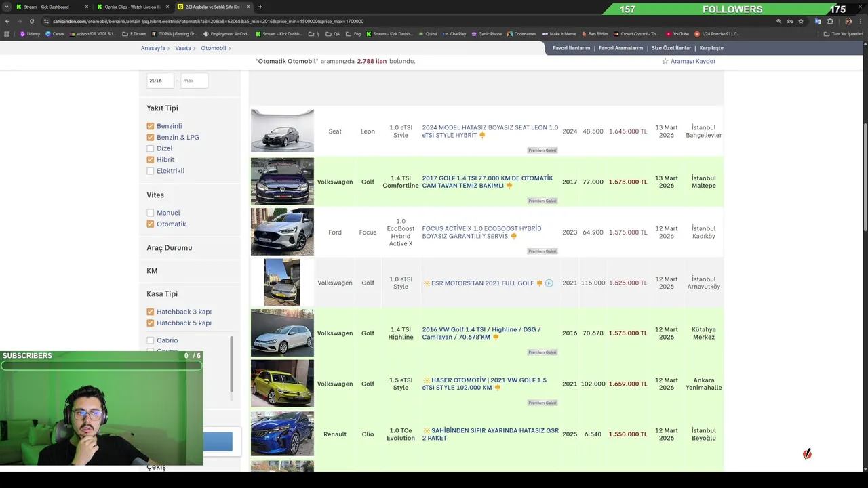Uncheck the Benzin & LPG fuel filter
The image size is (868, 488).
(150, 138)
